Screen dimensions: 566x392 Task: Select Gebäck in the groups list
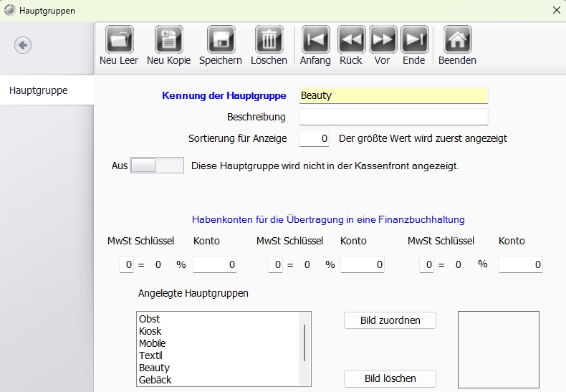[219, 380]
